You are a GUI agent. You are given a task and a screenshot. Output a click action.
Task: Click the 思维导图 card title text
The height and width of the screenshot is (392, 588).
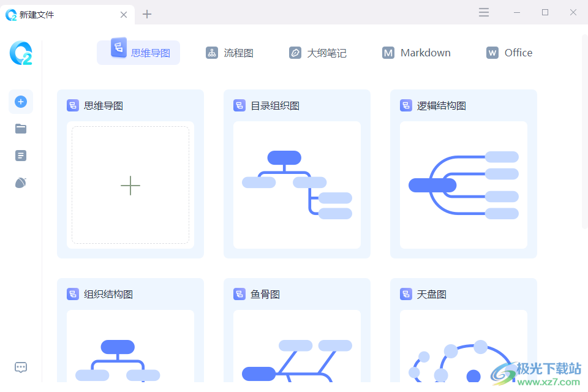click(104, 106)
